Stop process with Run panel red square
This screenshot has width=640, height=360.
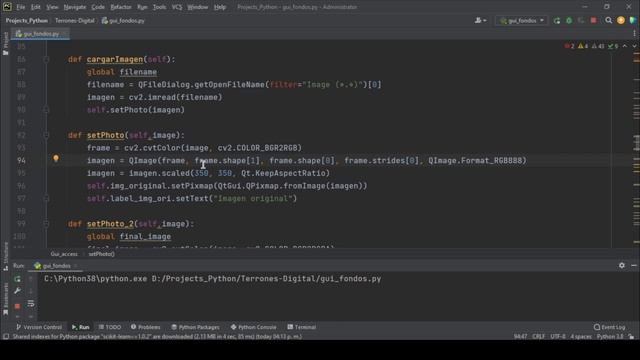tap(17, 306)
